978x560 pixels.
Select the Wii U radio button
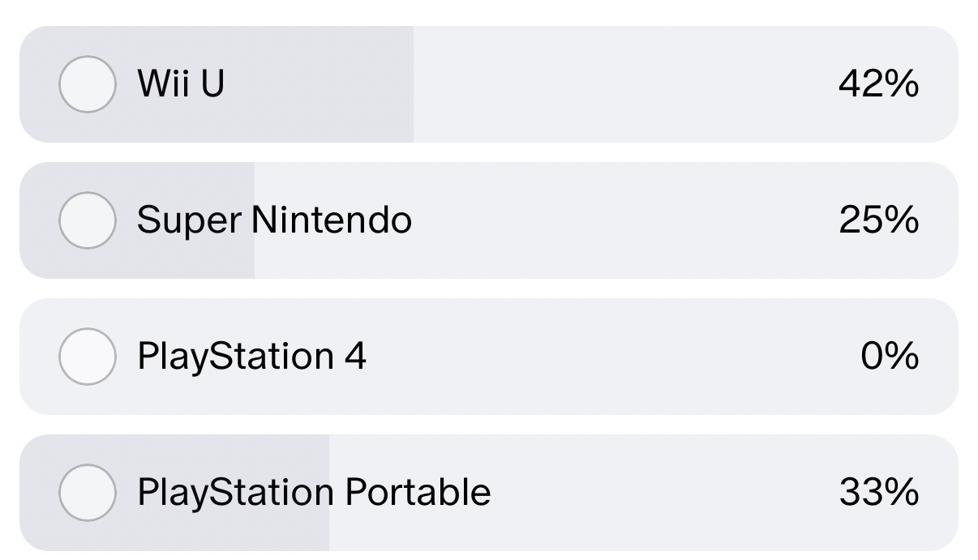(x=88, y=84)
